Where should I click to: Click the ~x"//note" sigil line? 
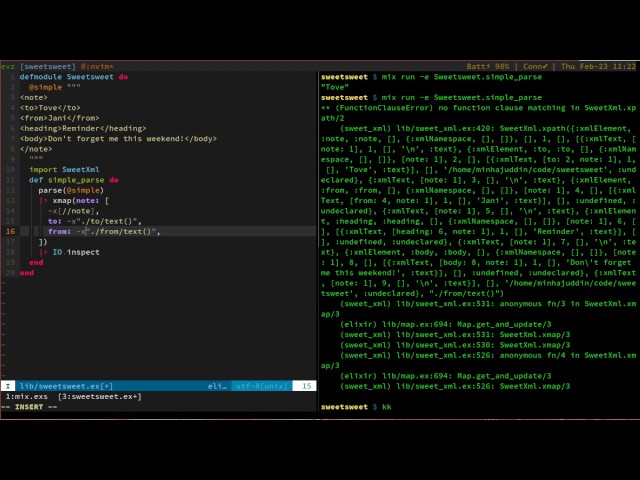(73, 211)
